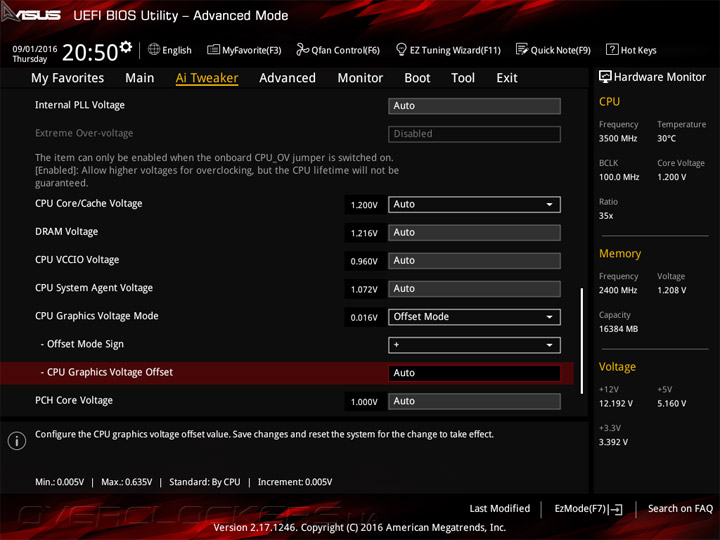Click the 12.192 V reading in Voltage
Viewport: 720px width, 540px height.
coord(616,403)
